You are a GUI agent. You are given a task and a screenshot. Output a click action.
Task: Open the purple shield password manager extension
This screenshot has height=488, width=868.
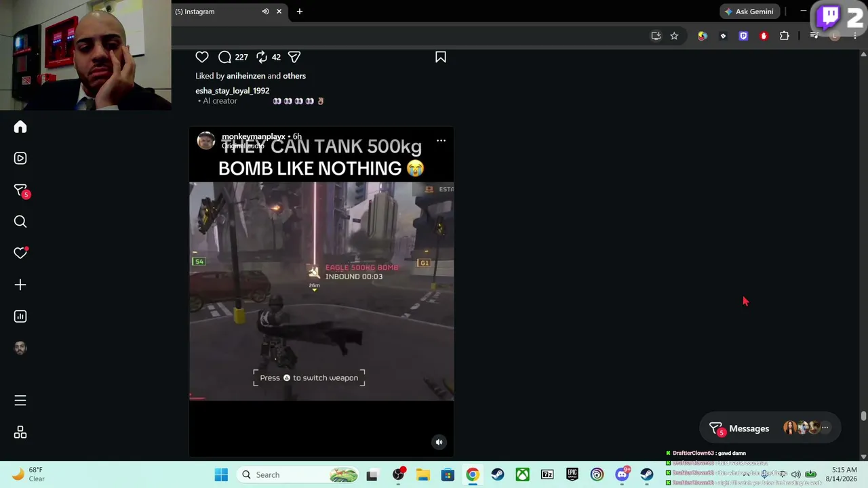point(743,36)
